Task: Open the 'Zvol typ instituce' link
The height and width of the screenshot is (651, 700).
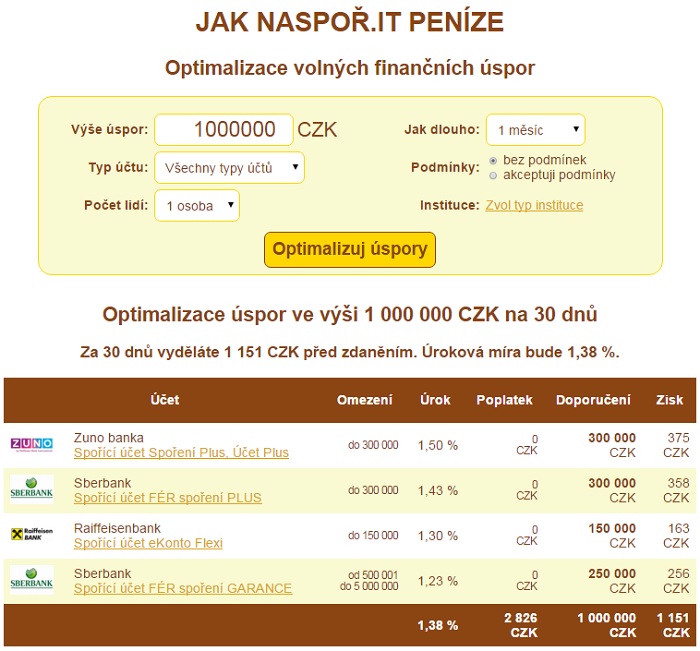Action: point(534,205)
